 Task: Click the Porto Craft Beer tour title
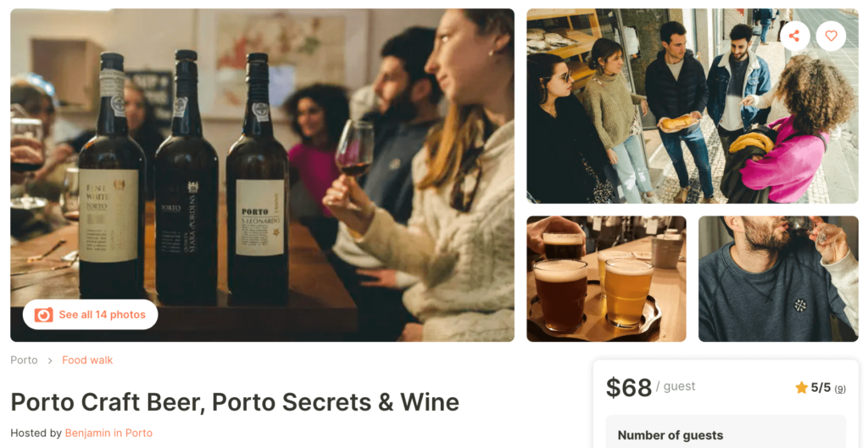235,402
